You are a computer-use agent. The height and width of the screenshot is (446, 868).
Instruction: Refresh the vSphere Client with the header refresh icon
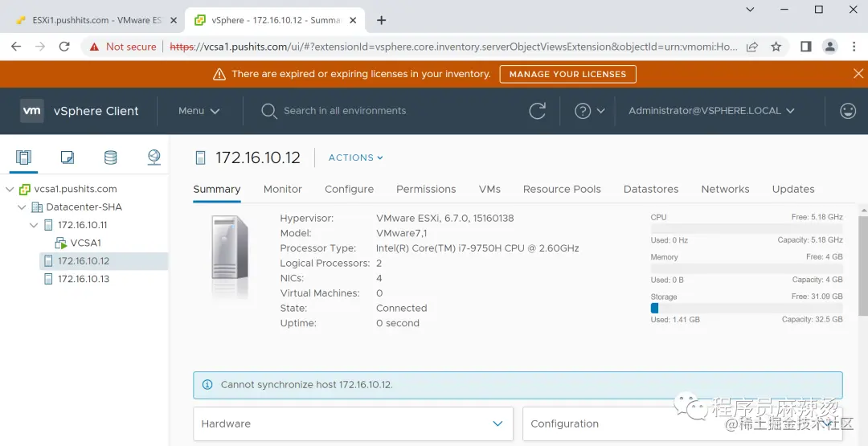coord(537,111)
